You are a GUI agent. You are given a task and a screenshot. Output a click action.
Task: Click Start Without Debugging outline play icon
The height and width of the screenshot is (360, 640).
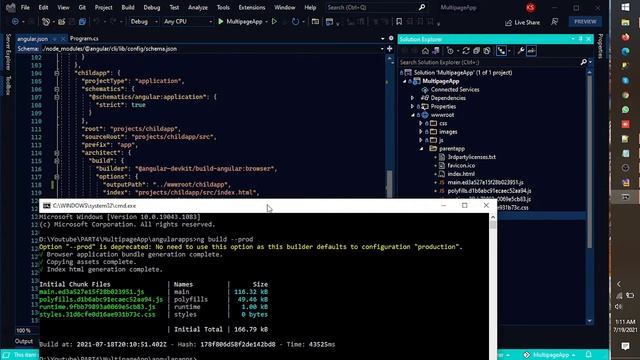[x=274, y=21]
